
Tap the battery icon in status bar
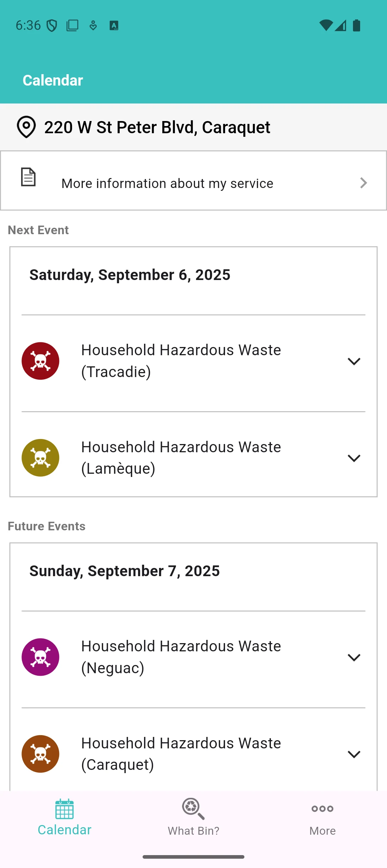click(x=357, y=25)
